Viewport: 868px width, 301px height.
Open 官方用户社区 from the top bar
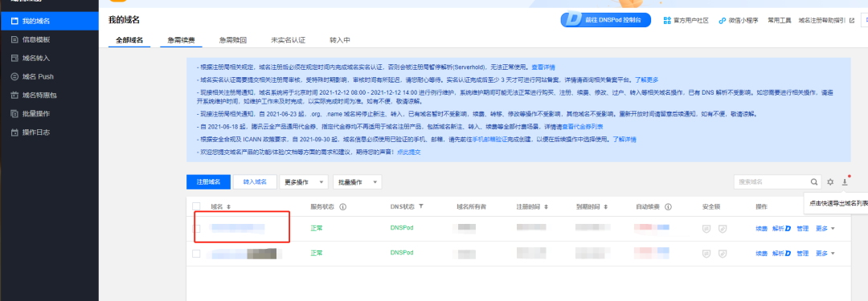(x=686, y=21)
